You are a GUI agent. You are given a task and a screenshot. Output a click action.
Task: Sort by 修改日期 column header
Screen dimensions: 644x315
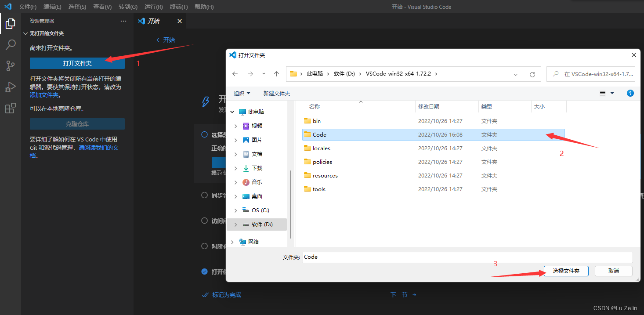coord(429,106)
